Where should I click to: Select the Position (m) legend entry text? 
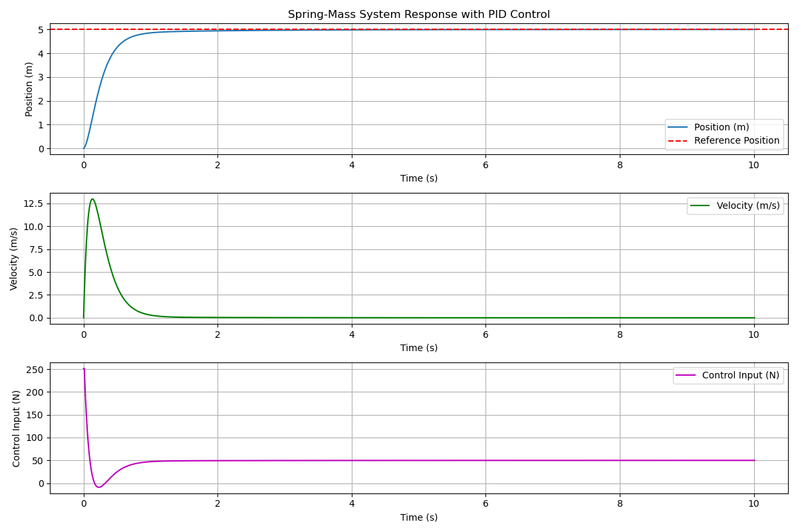click(x=721, y=127)
